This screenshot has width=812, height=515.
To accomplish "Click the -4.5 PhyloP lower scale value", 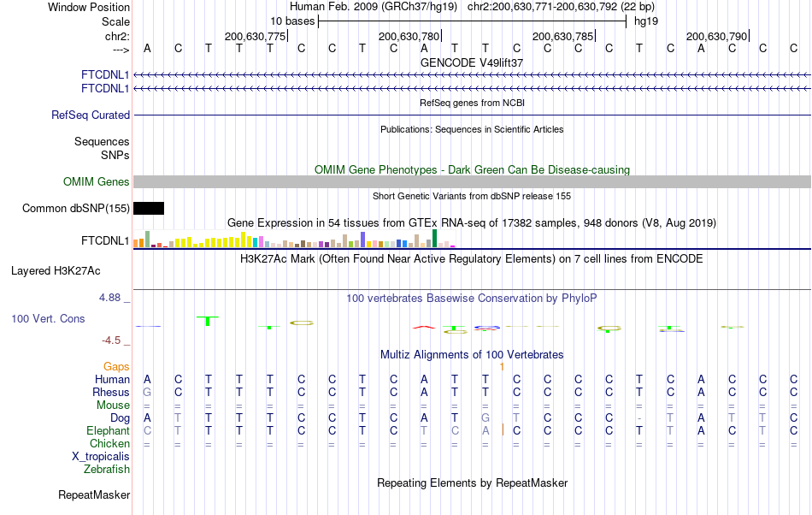I will coord(111,340).
